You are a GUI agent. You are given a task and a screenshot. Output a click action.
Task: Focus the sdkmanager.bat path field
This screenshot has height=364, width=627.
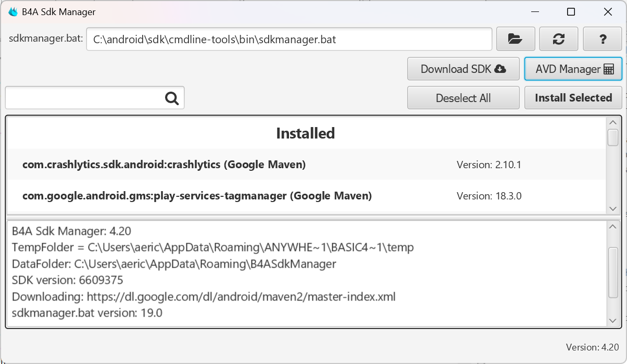[x=289, y=39]
